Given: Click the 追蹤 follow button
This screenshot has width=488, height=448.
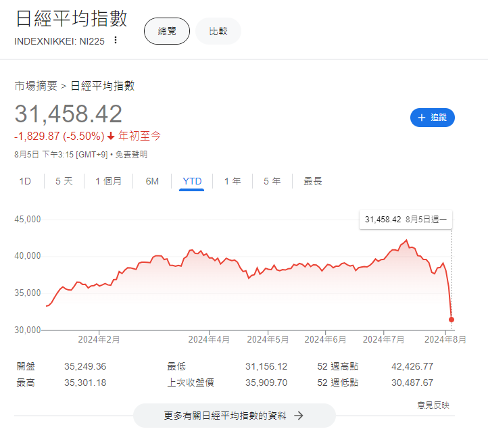Looking at the screenshot, I should pyautogui.click(x=433, y=118).
